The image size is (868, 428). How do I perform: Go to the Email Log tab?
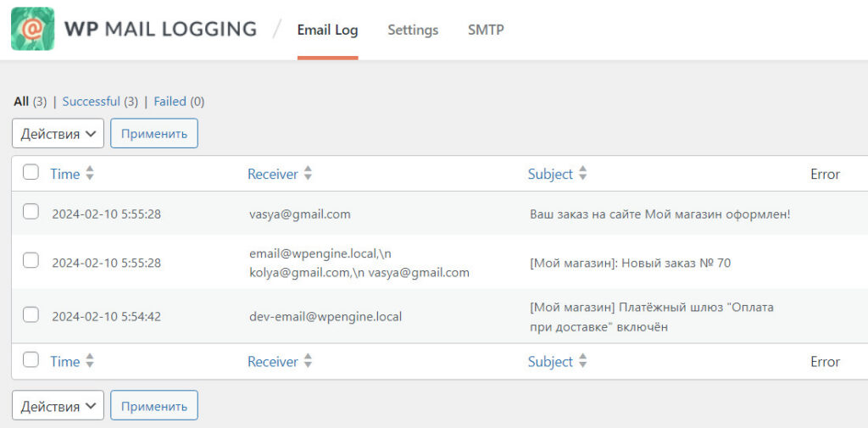pyautogui.click(x=327, y=30)
